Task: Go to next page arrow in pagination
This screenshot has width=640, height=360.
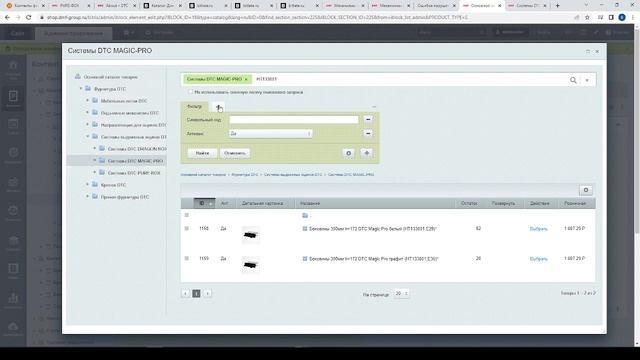Action: click(207, 293)
